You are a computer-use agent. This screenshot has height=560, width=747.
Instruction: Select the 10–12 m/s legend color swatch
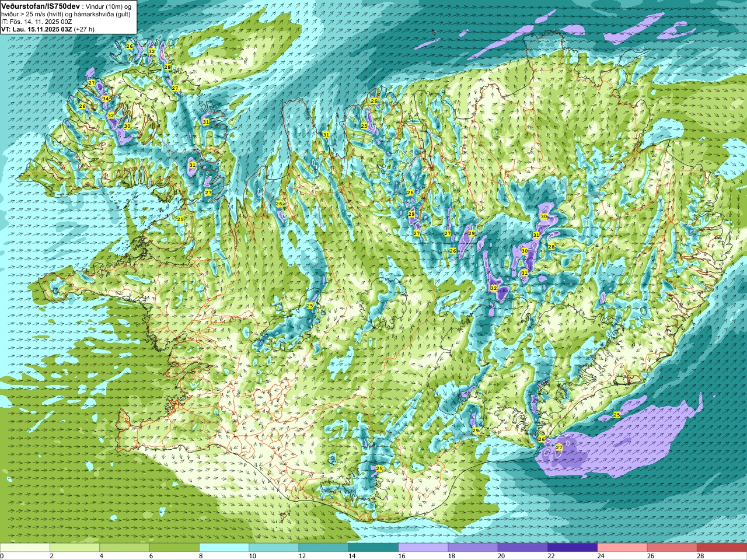pos(274,548)
